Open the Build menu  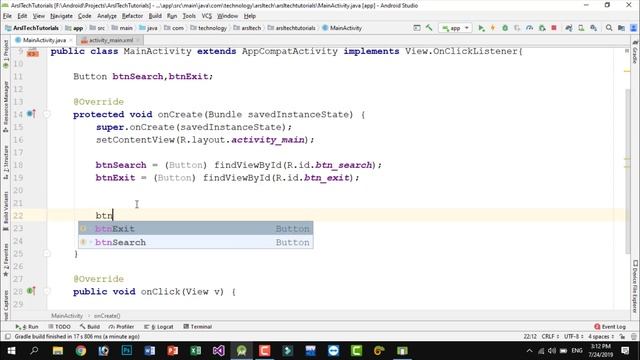pyautogui.click(x=155, y=16)
